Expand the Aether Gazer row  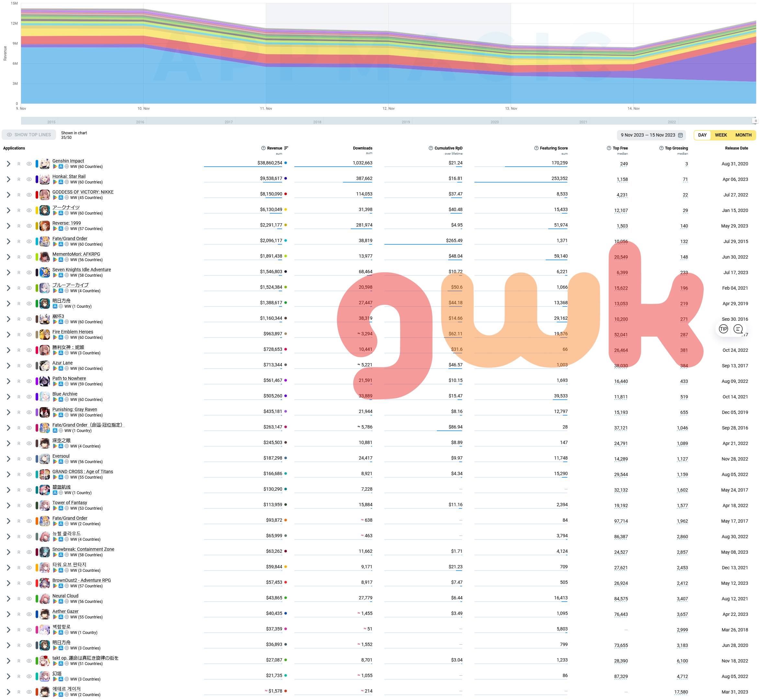click(8, 614)
